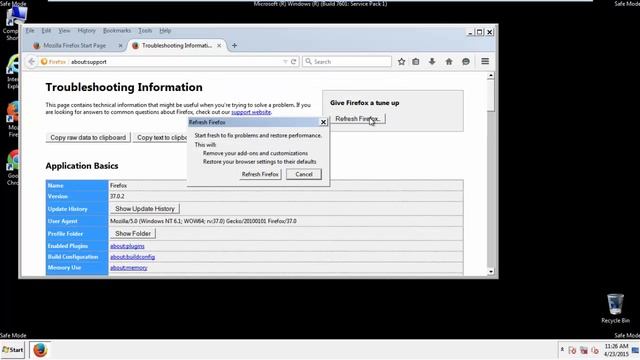Click the Name row header cell
This screenshot has height=360, width=640.
(77, 186)
